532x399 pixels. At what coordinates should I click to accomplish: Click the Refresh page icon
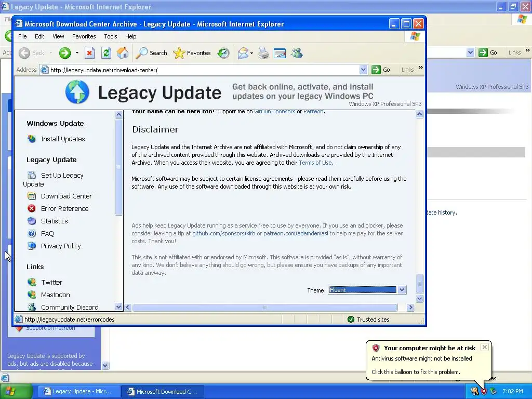[106, 53]
